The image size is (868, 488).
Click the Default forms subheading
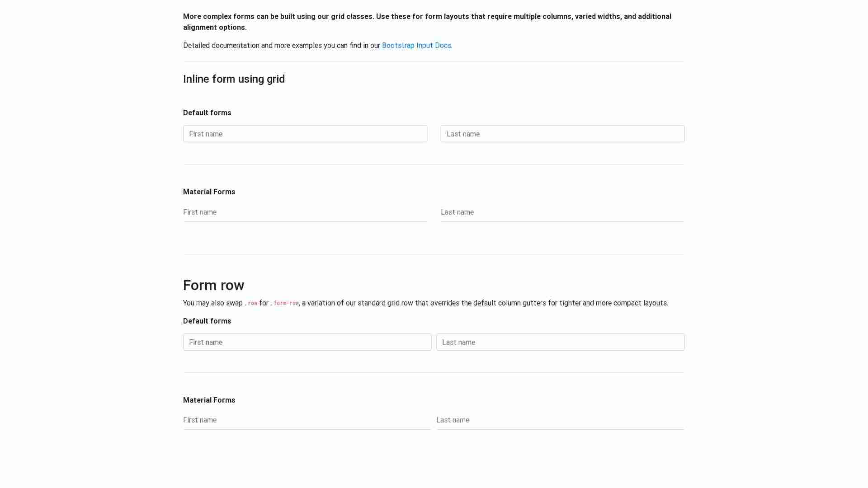tap(207, 113)
